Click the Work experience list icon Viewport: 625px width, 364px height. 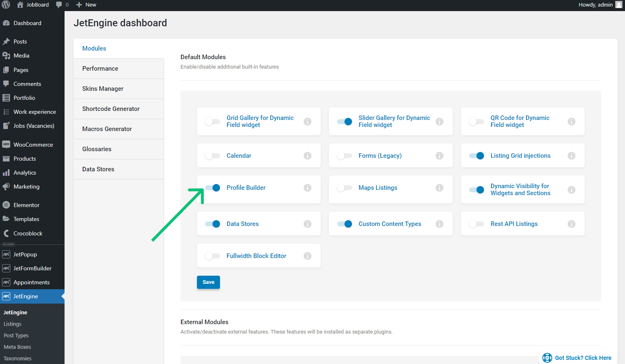click(6, 112)
